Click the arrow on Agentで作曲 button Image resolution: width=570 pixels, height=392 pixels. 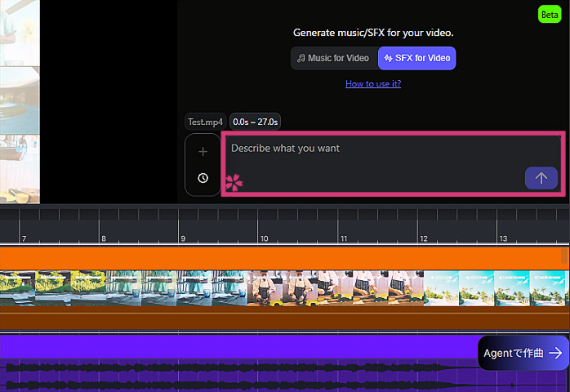[x=555, y=353]
